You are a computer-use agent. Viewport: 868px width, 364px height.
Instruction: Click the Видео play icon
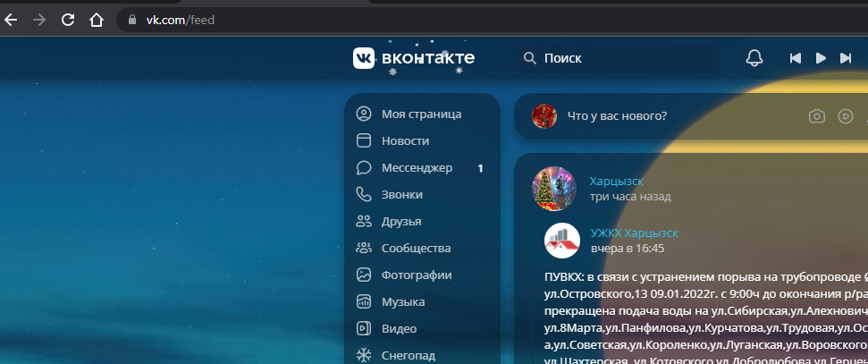click(x=364, y=328)
